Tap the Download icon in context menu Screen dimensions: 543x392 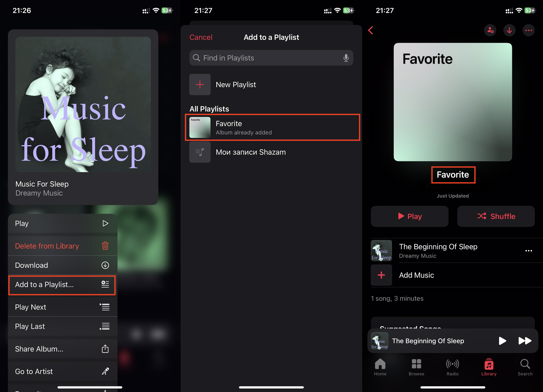[105, 265]
